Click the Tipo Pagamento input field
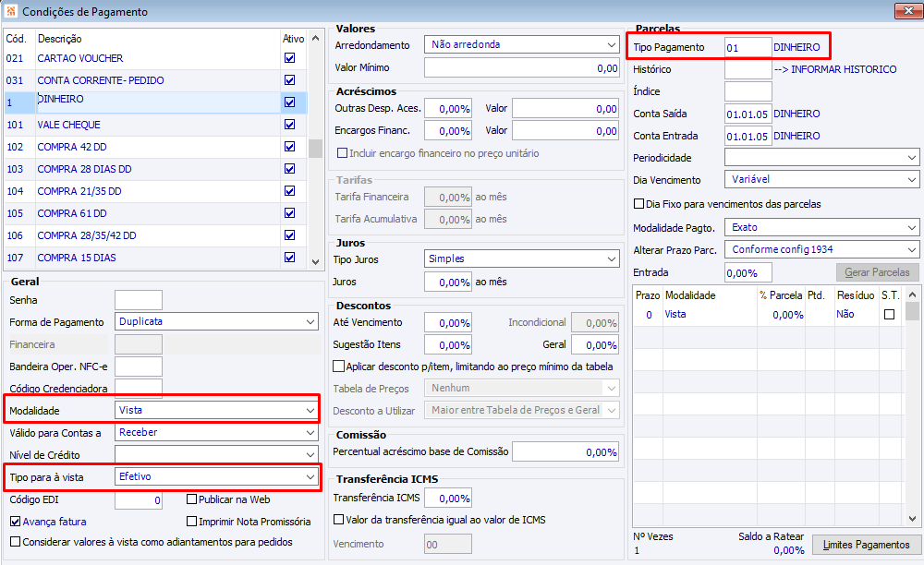924x565 pixels. point(748,47)
